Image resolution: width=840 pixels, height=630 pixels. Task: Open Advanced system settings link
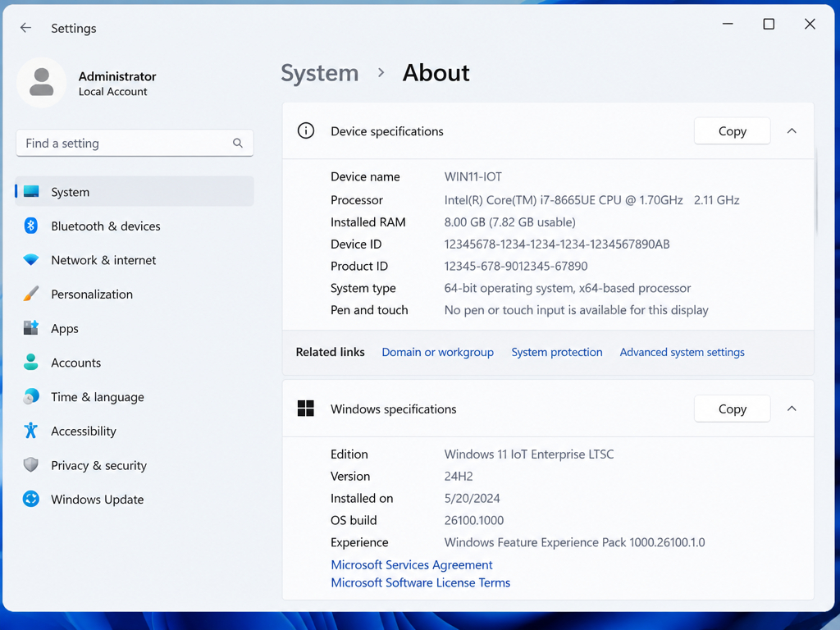click(x=682, y=352)
